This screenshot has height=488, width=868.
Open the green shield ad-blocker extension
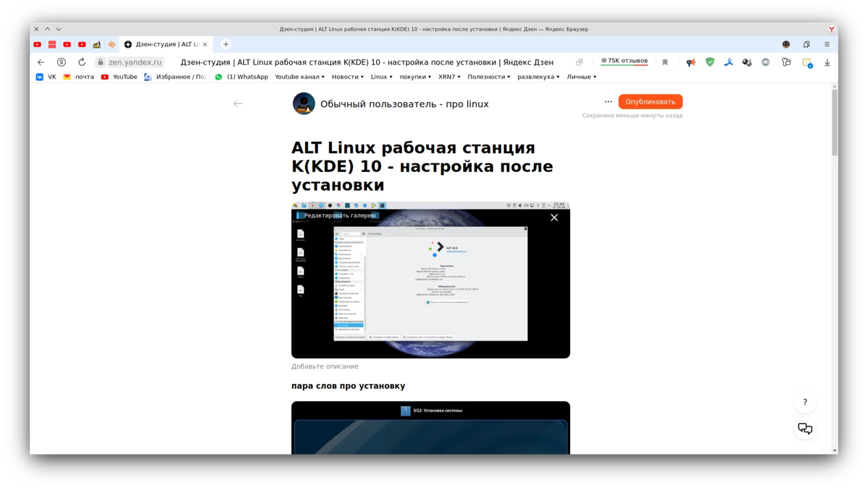[x=710, y=62]
